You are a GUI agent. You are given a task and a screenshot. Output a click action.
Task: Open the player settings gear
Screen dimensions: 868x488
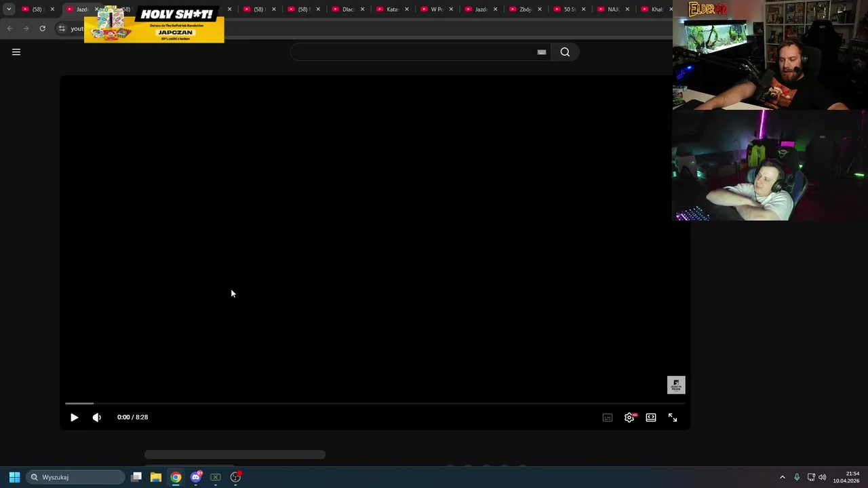(629, 418)
